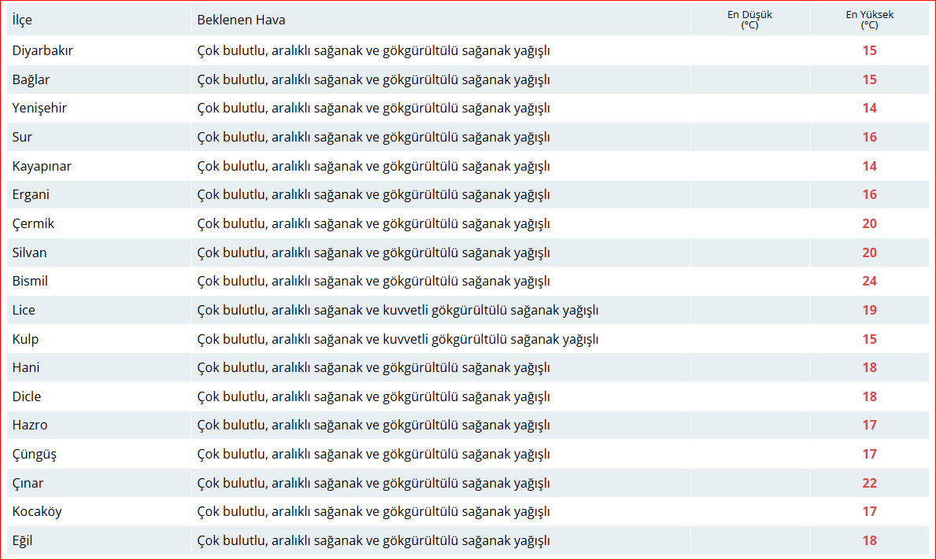The image size is (936, 560).
Task: Select the Bağlar district name
Action: click(31, 79)
